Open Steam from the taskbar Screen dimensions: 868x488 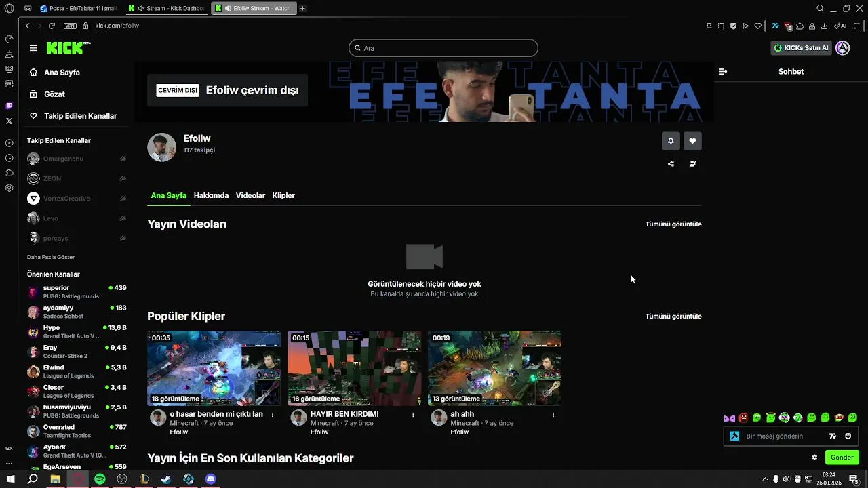tap(166, 479)
